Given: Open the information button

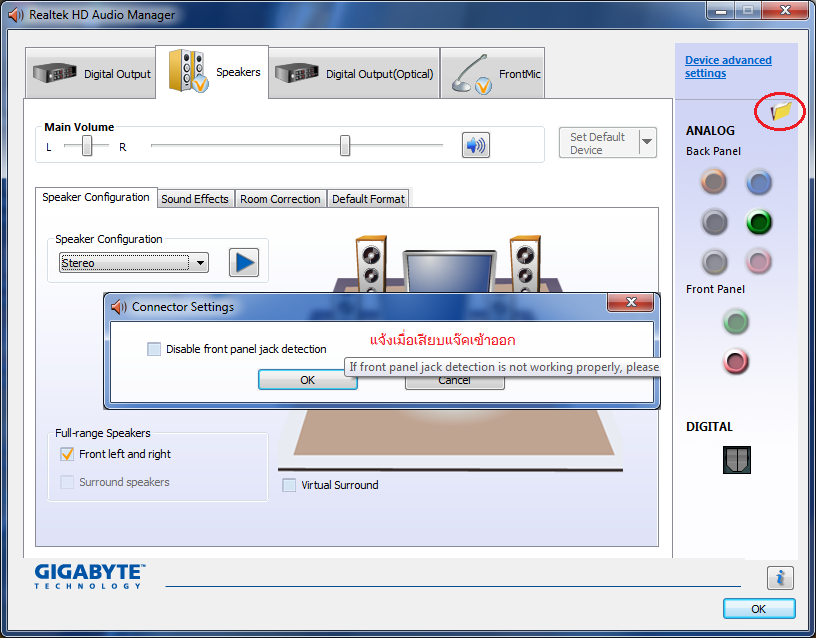Looking at the screenshot, I should [x=780, y=578].
